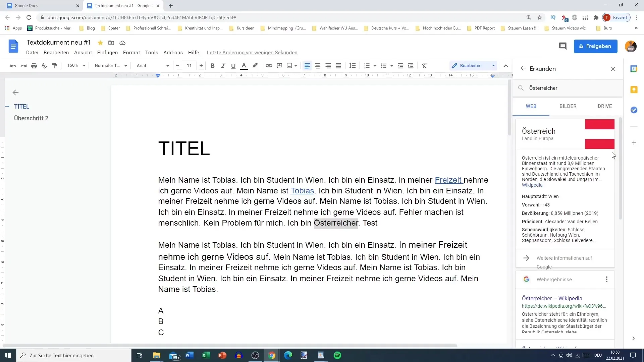Screen dimensions: 644x362
Task: Toggle numbered list
Action: pyautogui.click(x=367, y=66)
